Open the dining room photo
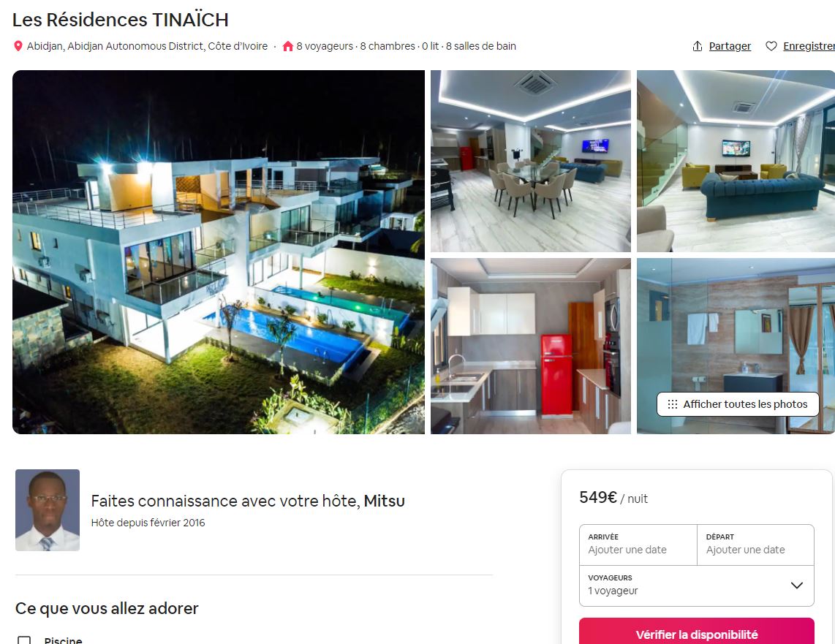The width and height of the screenshot is (835, 644). [530, 161]
